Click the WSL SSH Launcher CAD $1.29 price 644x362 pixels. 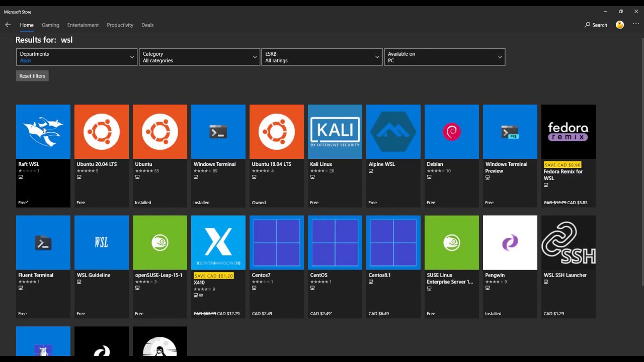click(554, 314)
